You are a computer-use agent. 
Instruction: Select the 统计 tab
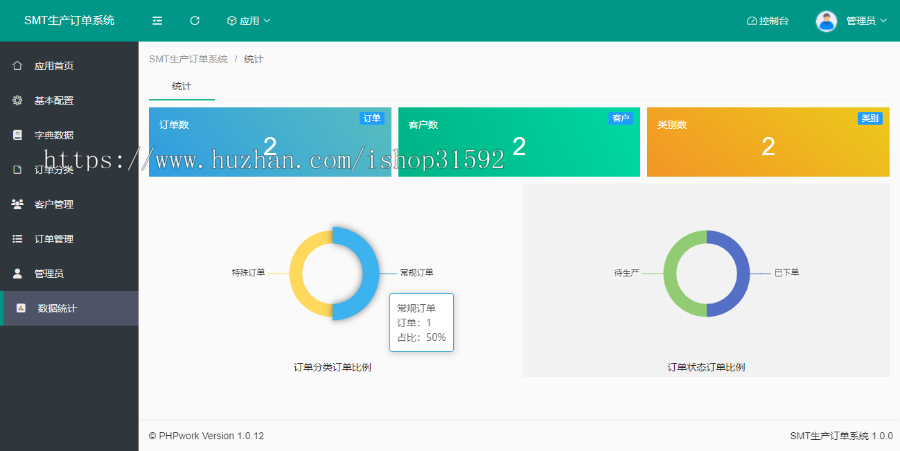tap(181, 86)
